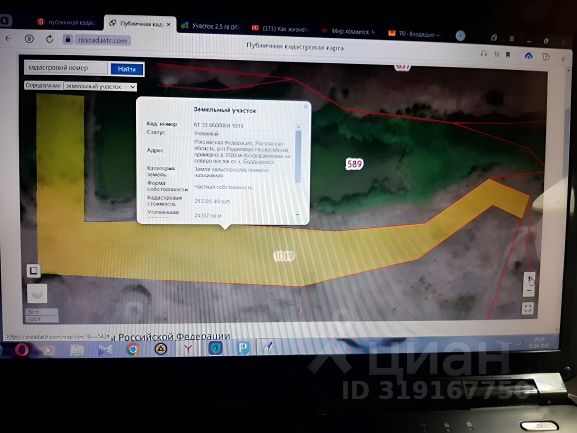The image size is (577, 433).
Task: Click the info popup scrollbar
Action: (298, 156)
